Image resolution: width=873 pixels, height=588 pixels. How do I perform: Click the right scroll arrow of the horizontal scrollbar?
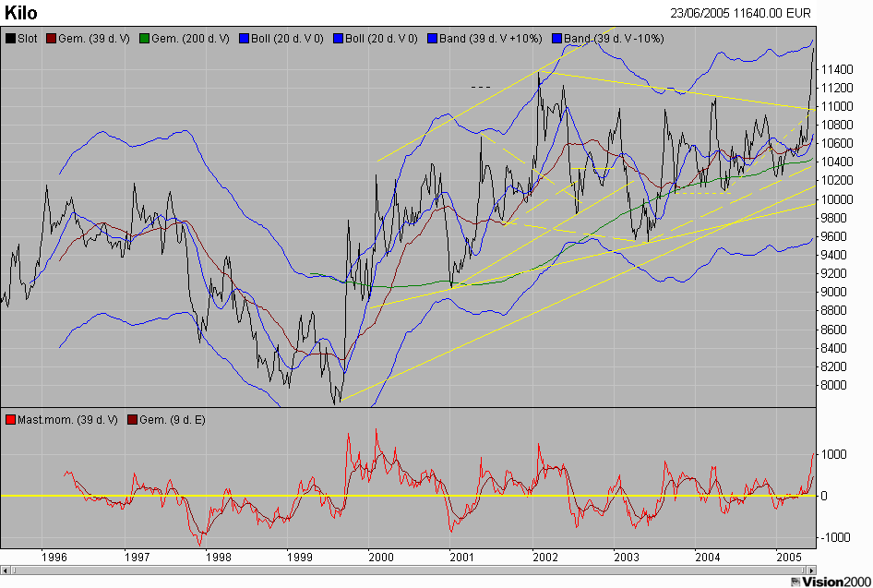coord(812,570)
